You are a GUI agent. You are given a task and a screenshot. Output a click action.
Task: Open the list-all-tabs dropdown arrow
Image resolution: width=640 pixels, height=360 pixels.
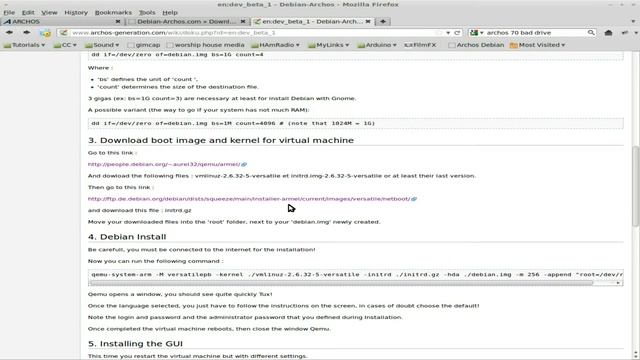633,22
